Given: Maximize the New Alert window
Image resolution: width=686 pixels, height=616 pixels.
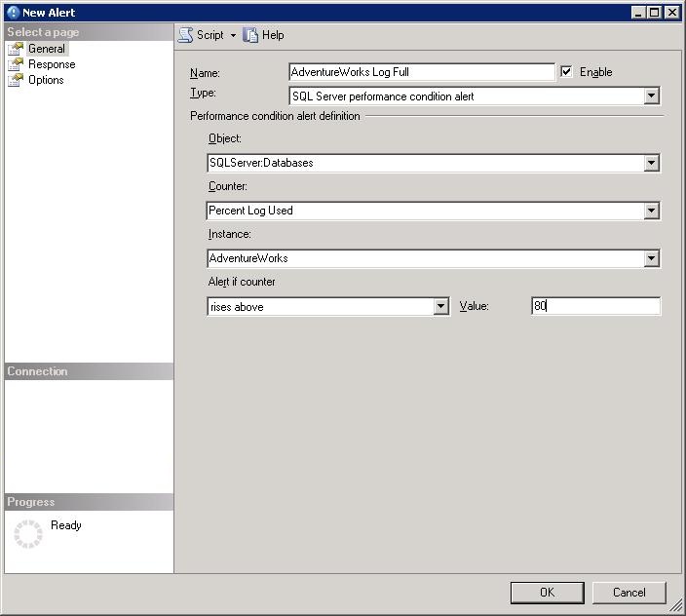Looking at the screenshot, I should (654, 13).
